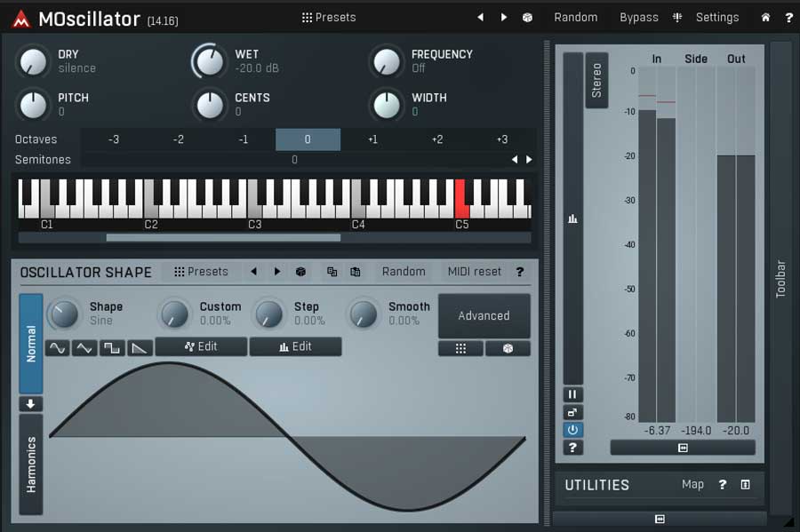This screenshot has width=800, height=532.
Task: Select octave +2
Action: tap(437, 139)
